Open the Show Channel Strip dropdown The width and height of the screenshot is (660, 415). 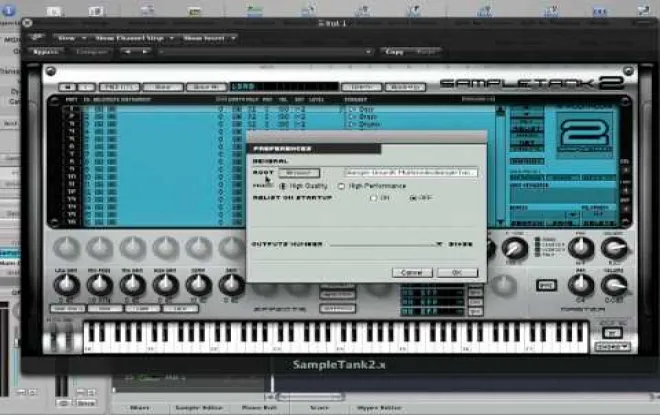[x=134, y=38]
